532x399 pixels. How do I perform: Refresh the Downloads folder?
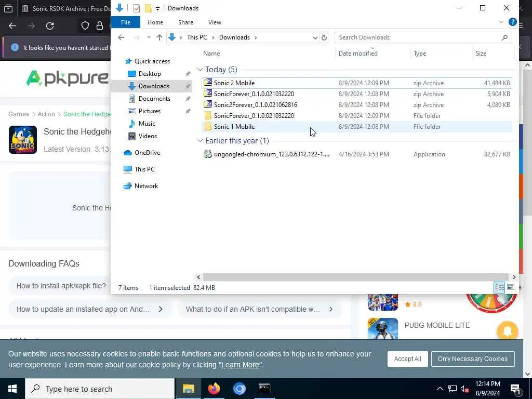click(x=324, y=37)
